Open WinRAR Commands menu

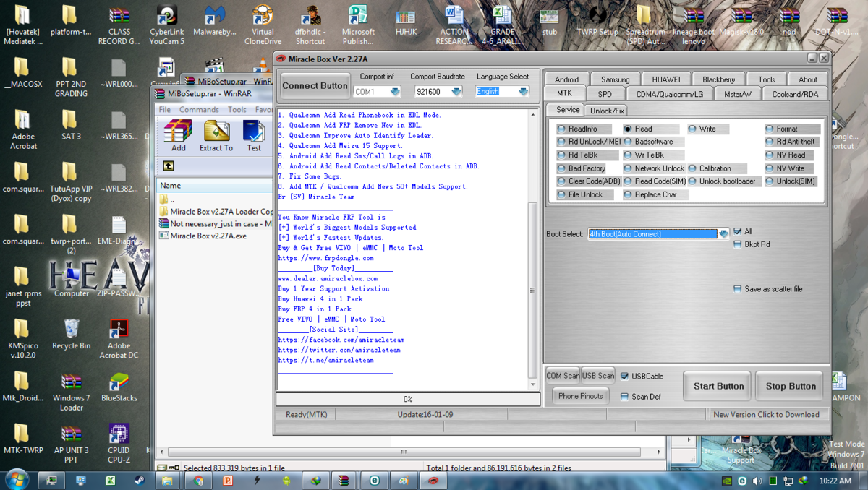point(199,110)
